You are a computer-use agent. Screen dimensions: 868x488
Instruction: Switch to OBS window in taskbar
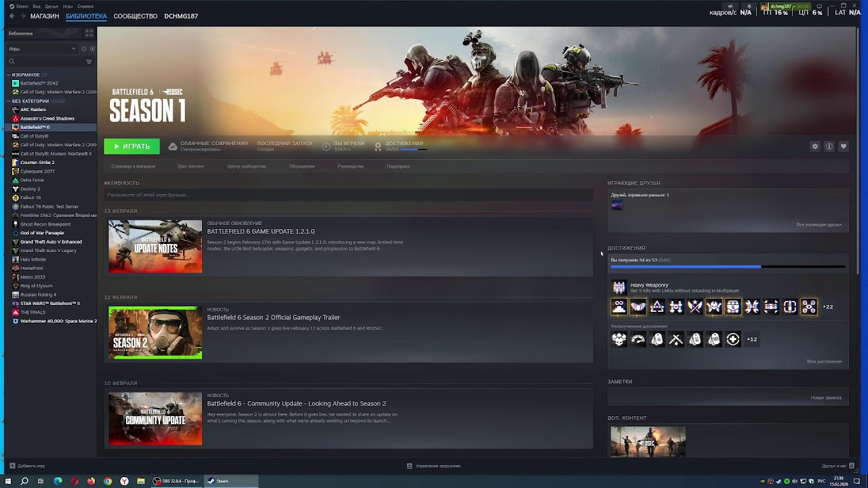176,481
